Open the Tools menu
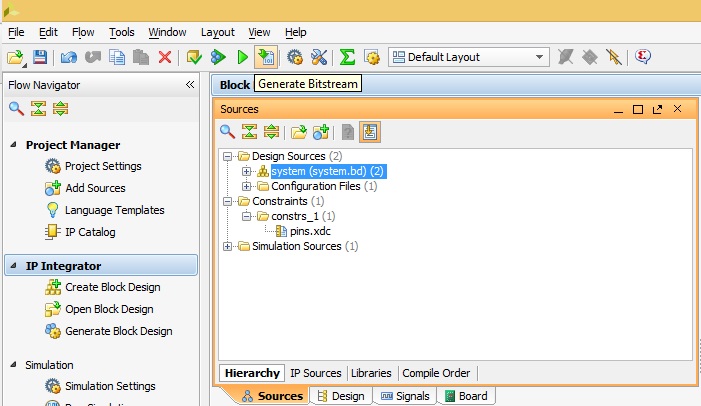The height and width of the screenshot is (406, 701). [x=122, y=32]
